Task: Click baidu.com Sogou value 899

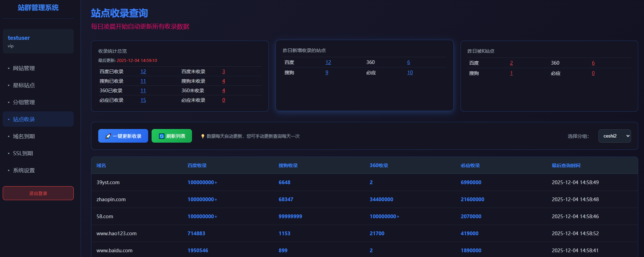Action: point(283,251)
